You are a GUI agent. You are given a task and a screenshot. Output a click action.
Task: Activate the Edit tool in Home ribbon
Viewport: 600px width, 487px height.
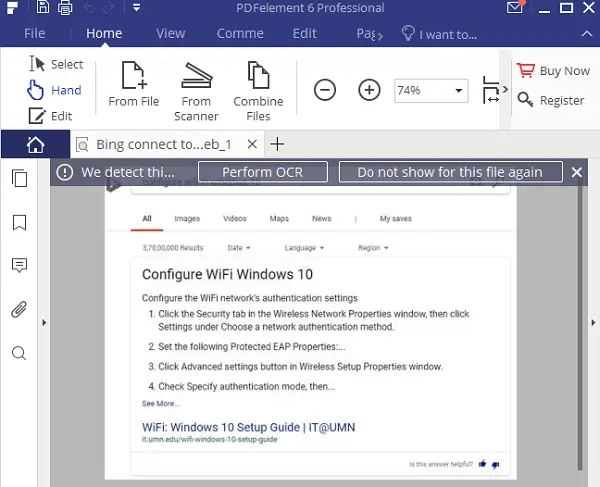(51, 116)
